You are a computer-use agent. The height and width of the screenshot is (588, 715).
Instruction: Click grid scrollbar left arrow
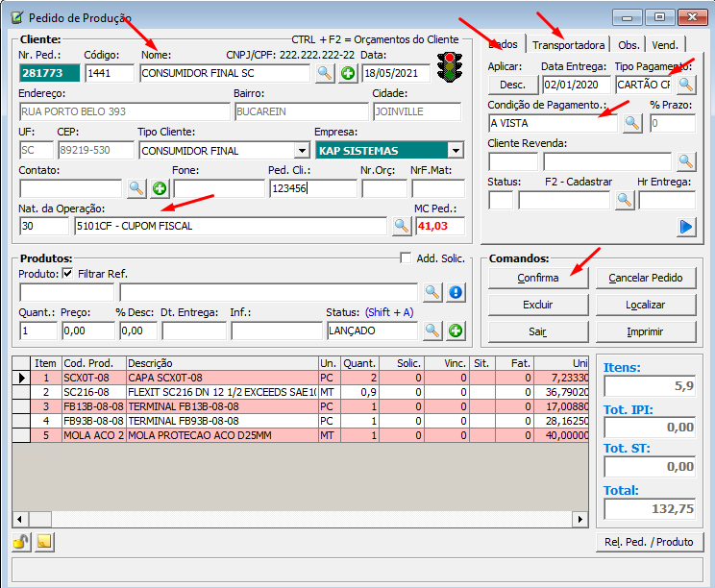[19, 519]
